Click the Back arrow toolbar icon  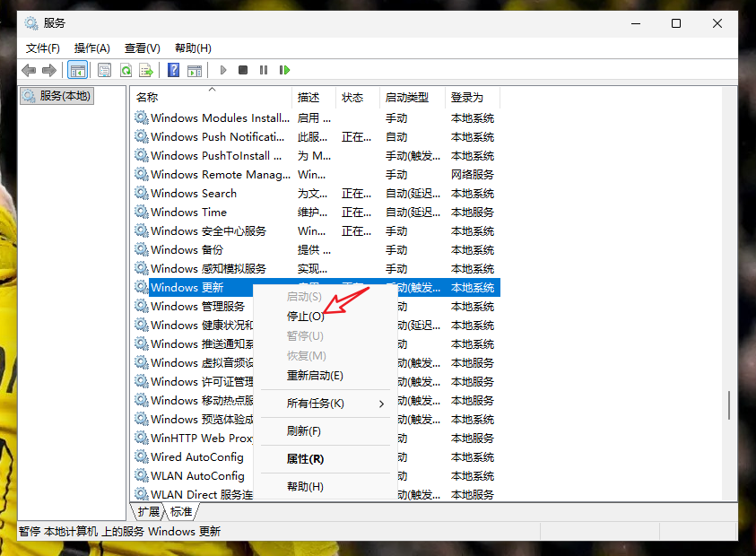click(x=29, y=71)
